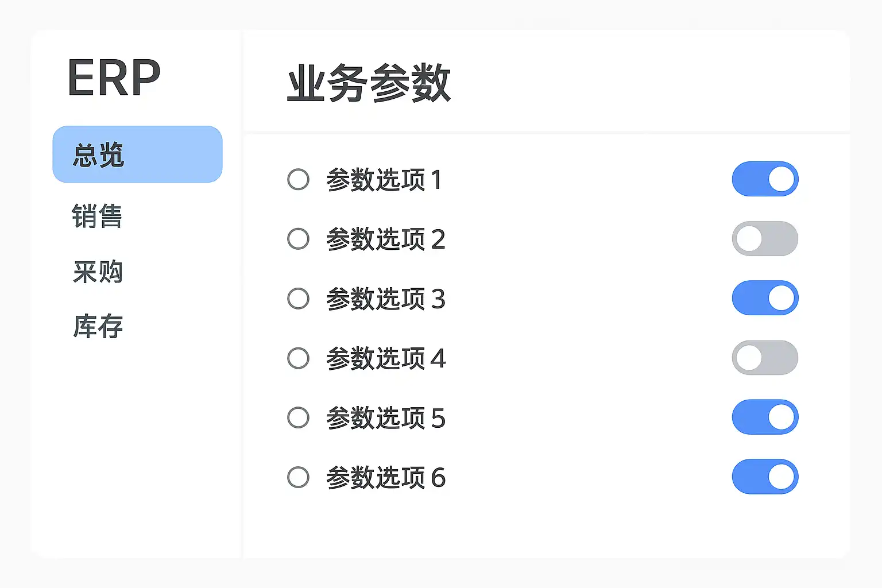882x588 pixels.
Task: Click the ERP logo text
Action: coord(114,78)
